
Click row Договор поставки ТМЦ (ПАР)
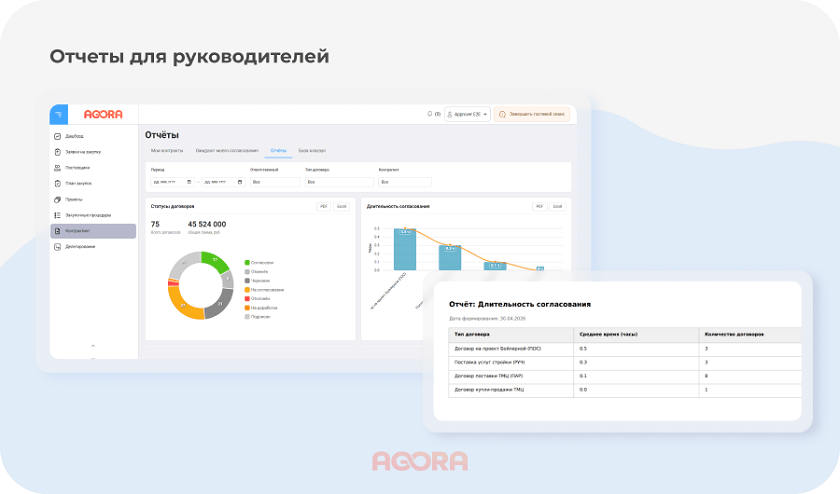pos(625,376)
